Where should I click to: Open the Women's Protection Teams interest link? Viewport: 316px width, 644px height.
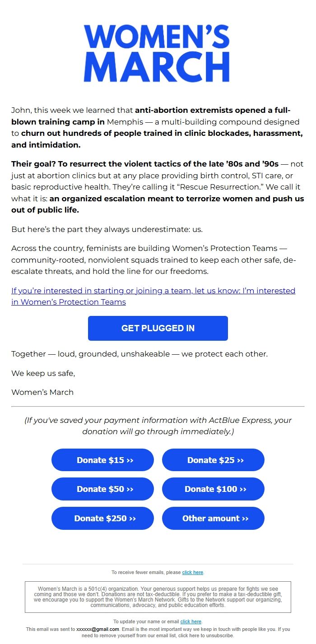pos(153,296)
